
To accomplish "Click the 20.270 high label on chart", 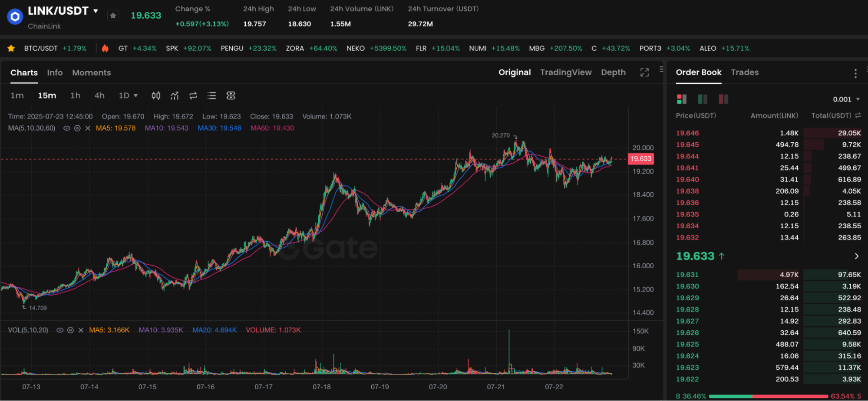I will tap(501, 135).
